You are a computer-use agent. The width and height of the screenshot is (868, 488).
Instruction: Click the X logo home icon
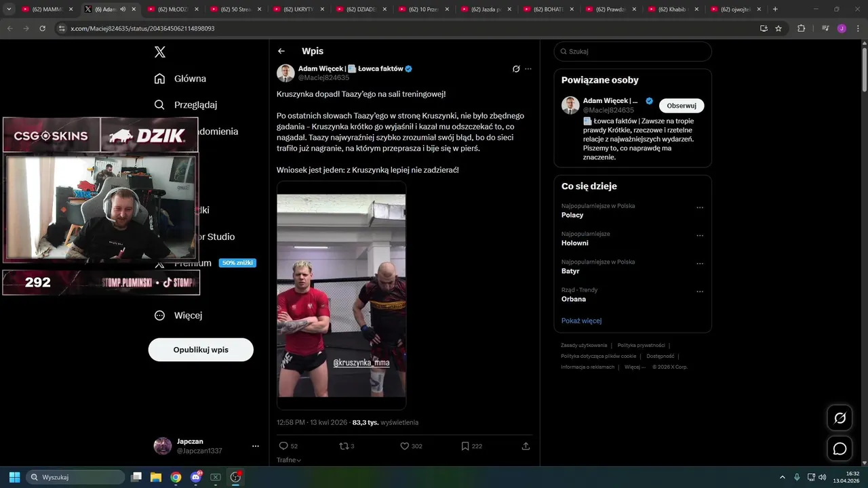coord(160,52)
